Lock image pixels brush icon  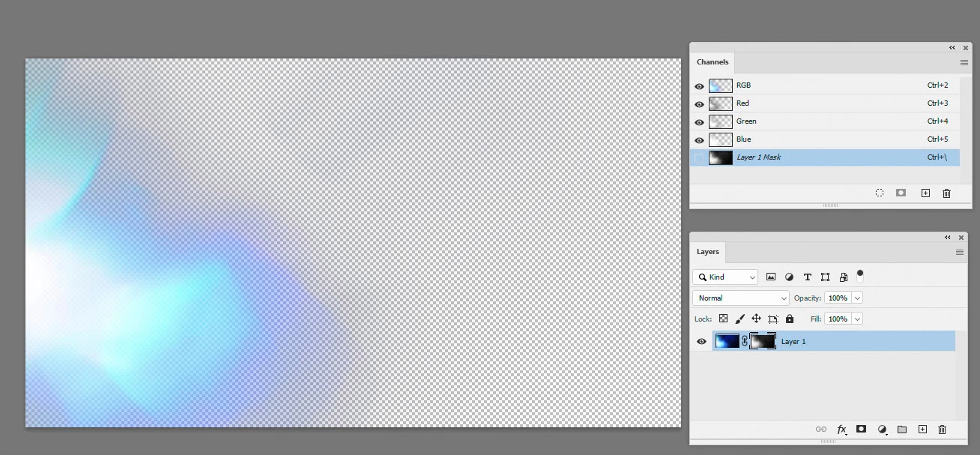pyautogui.click(x=739, y=319)
